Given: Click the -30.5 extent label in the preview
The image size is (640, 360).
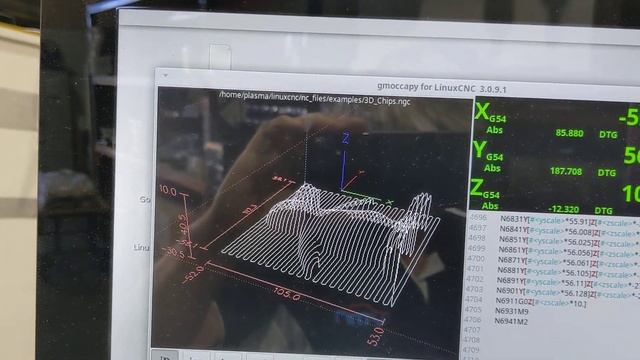Looking at the screenshot, I should pos(175,252).
